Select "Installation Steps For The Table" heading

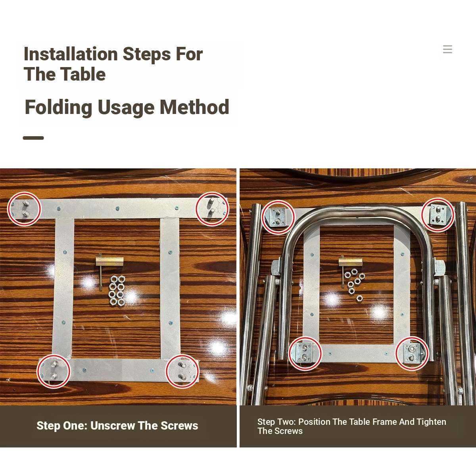coord(113,64)
